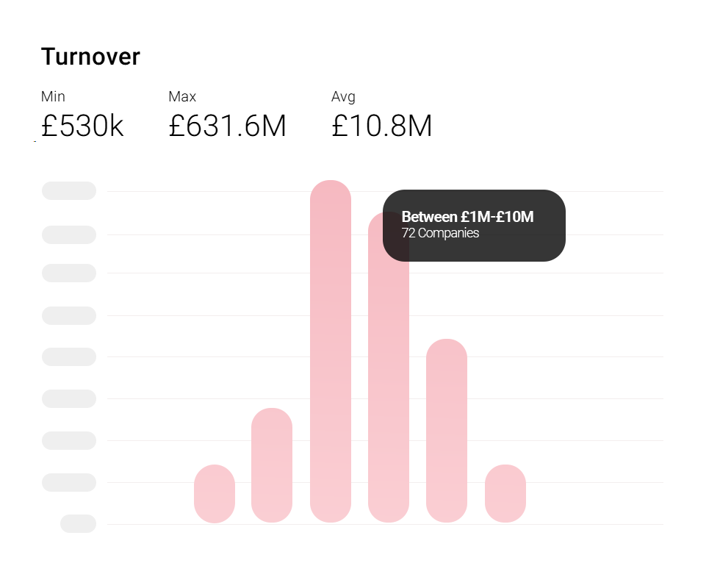Image resolution: width=720 pixels, height=588 pixels.
Task: Click the Turnover heading
Action: click(90, 57)
